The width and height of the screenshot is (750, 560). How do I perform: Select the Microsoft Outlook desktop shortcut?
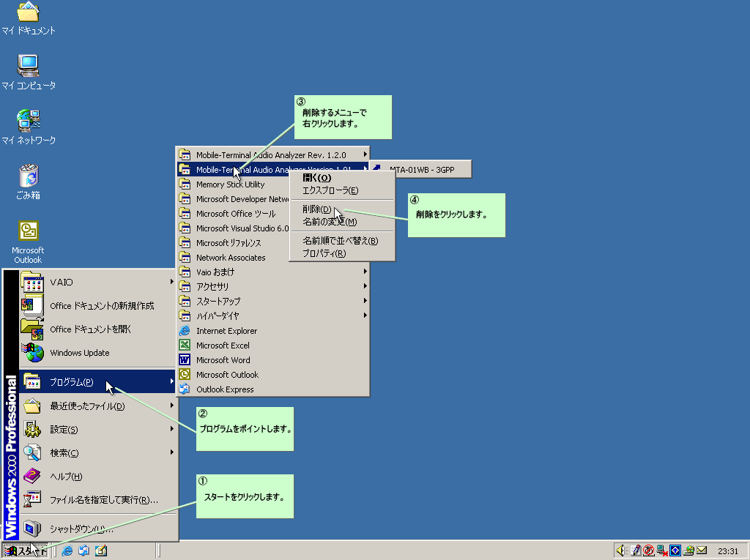29,242
